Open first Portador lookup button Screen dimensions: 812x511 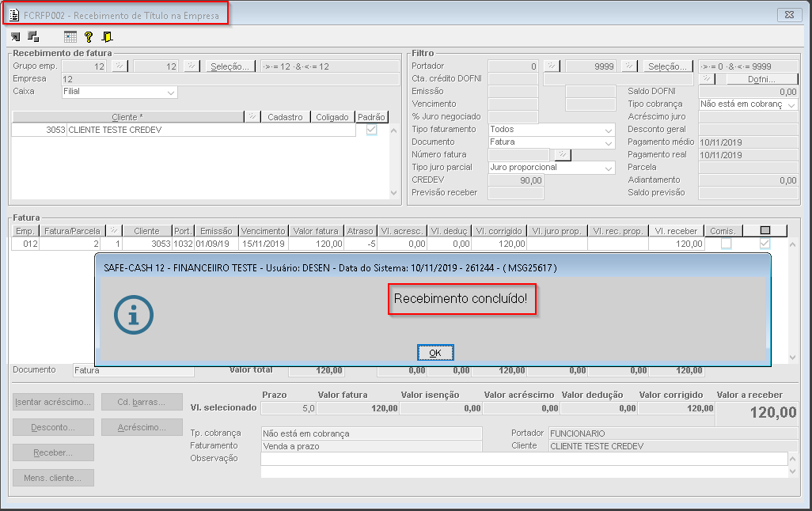[552, 66]
